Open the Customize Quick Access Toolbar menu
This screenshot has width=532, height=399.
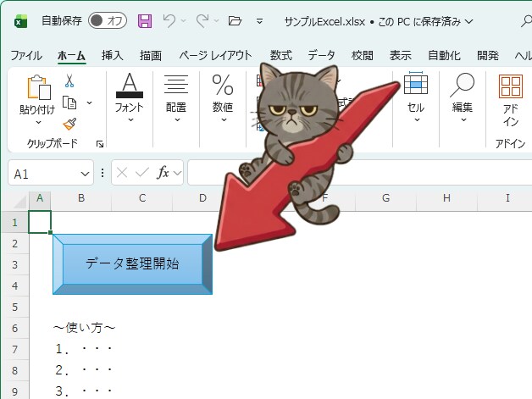[x=259, y=21]
